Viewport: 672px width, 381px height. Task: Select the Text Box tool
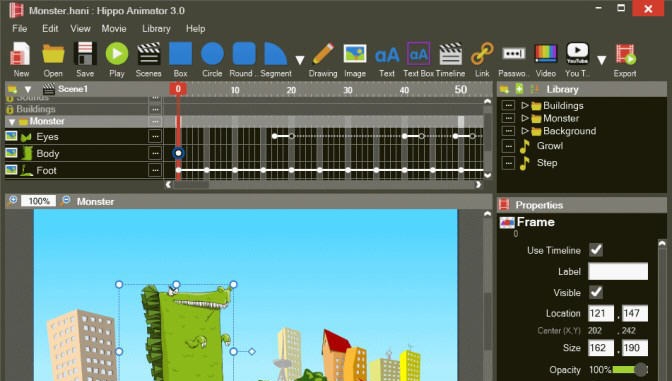click(x=418, y=54)
